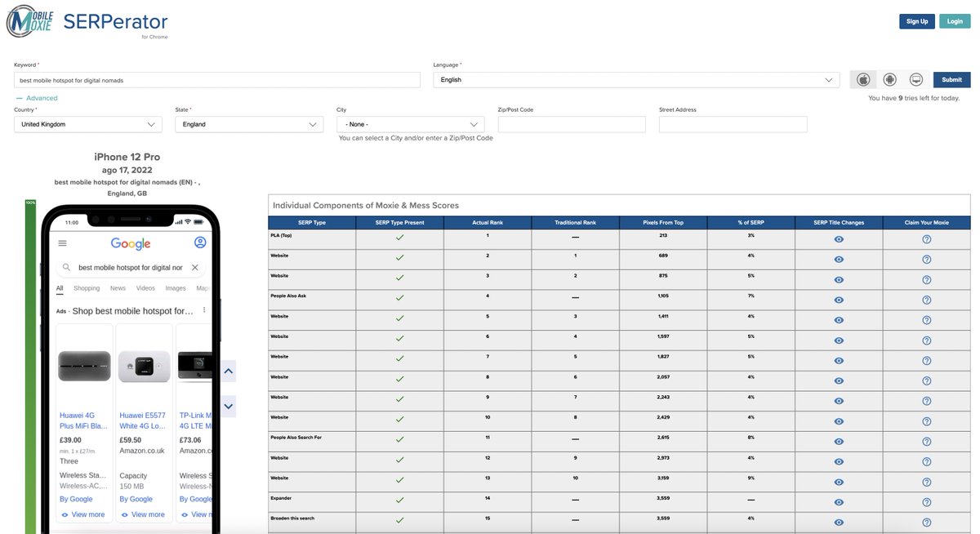Click the Google logo in phone preview
Viewport: 980px width, 534px height.
131,243
